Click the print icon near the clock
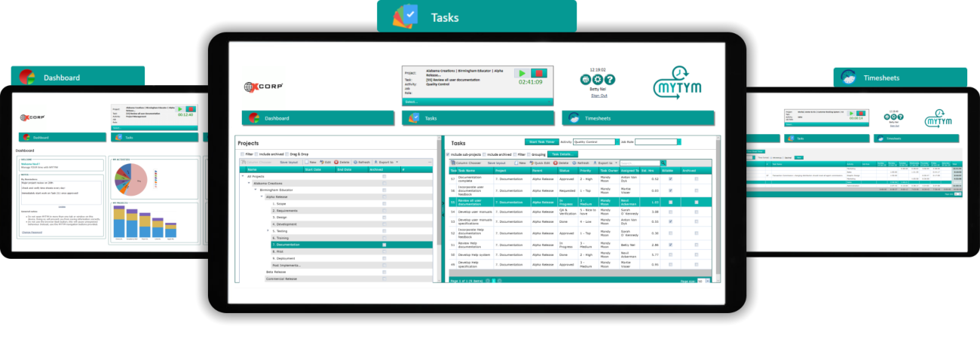 click(x=585, y=80)
